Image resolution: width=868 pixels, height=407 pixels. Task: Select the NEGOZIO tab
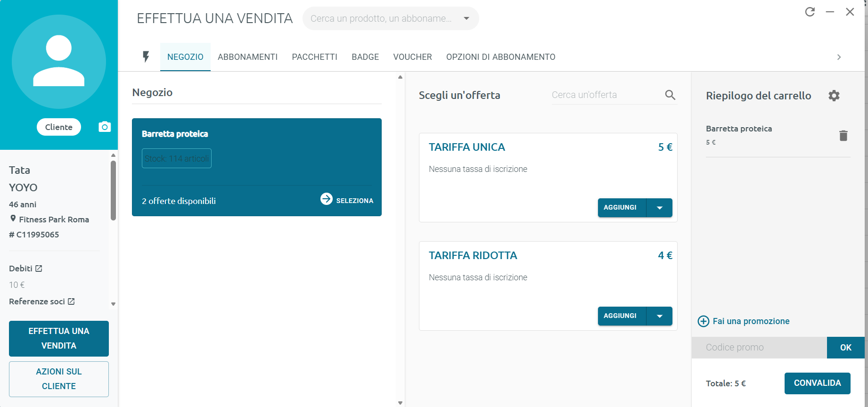185,57
